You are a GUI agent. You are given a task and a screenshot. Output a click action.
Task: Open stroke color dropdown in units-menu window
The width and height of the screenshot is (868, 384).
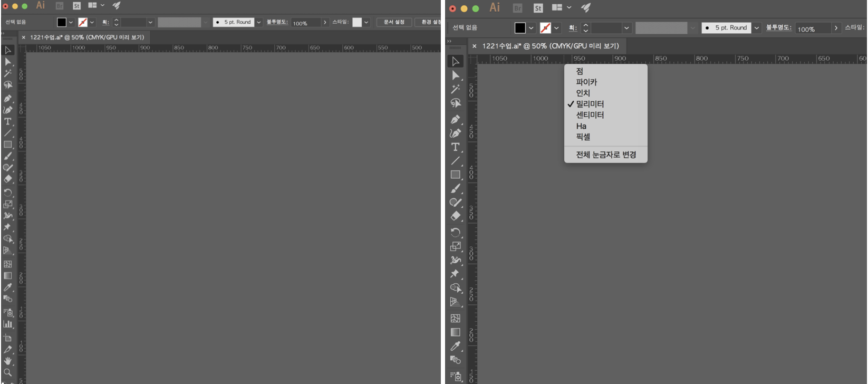coord(556,28)
